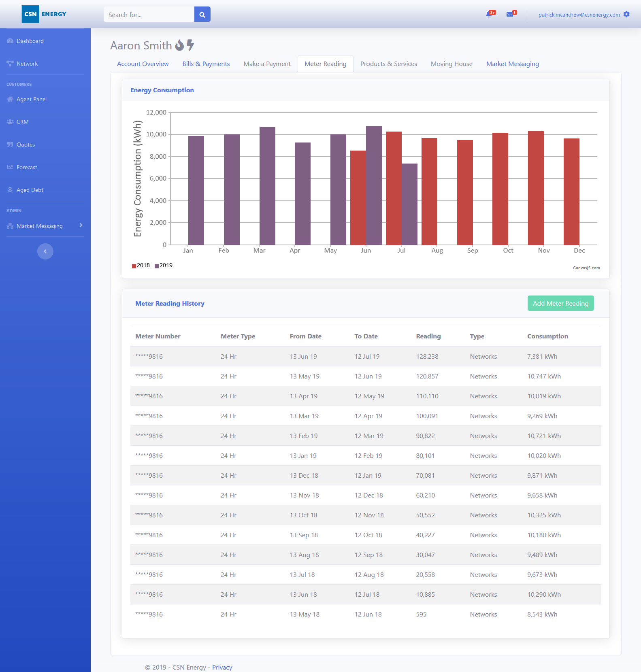Screen dimensions: 641x672
Task: Open the Forecast sidebar item
Action: point(27,167)
